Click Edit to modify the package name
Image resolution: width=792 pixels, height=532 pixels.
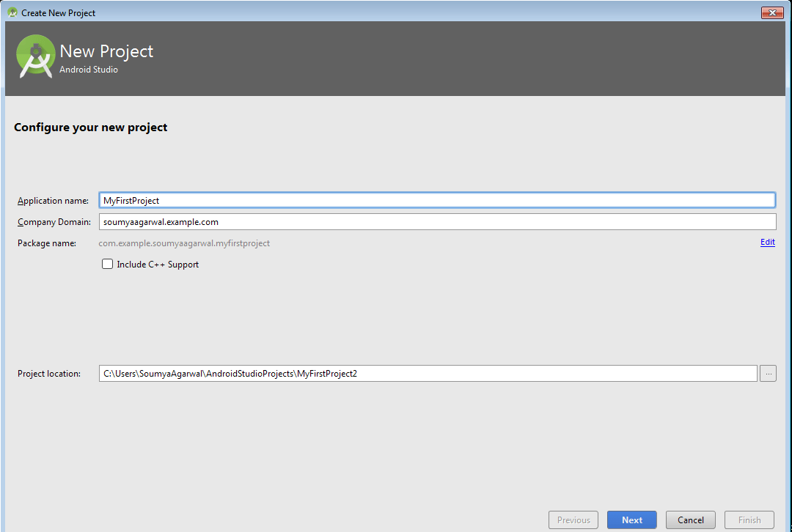pos(767,242)
